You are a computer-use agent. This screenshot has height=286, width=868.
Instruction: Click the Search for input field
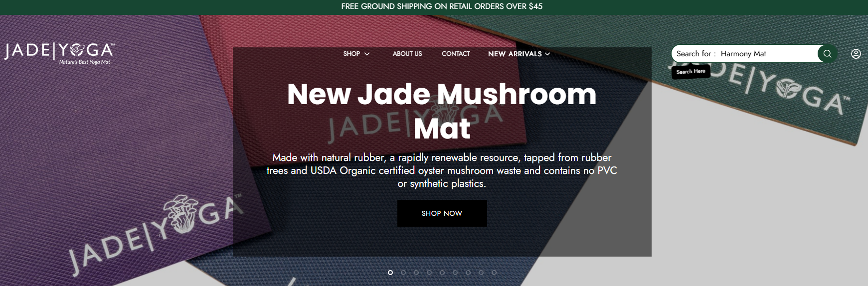click(x=744, y=54)
